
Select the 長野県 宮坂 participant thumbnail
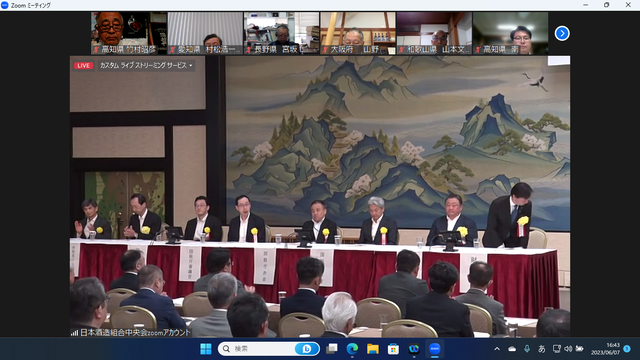click(x=282, y=33)
